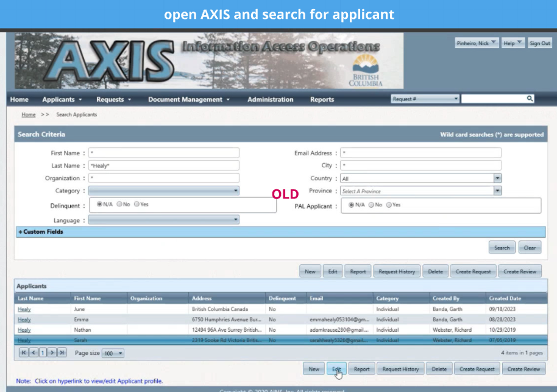Click the upper Create Review button

[x=520, y=271]
